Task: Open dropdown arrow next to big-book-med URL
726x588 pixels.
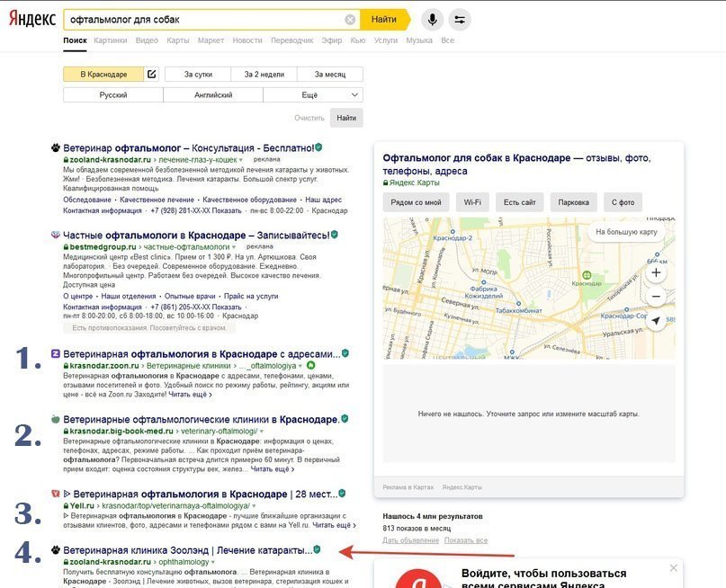Action: (x=262, y=432)
